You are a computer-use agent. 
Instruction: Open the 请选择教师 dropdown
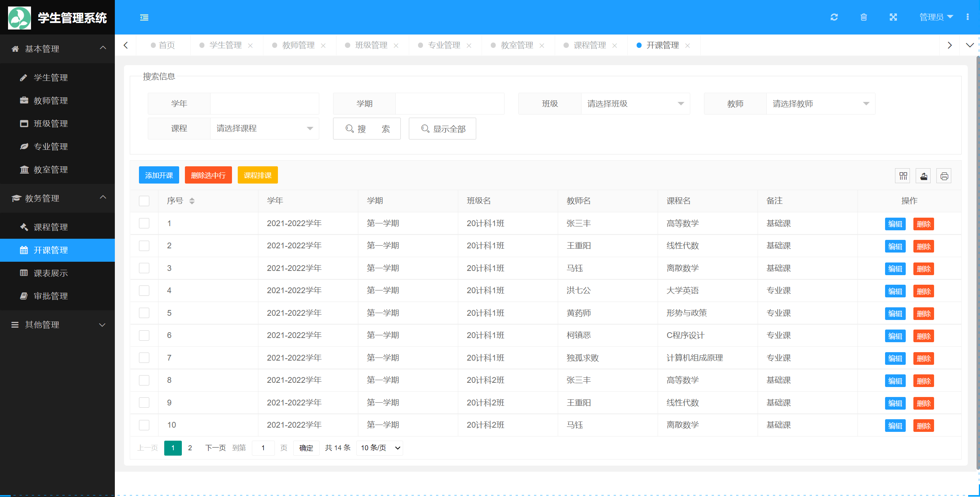point(821,104)
